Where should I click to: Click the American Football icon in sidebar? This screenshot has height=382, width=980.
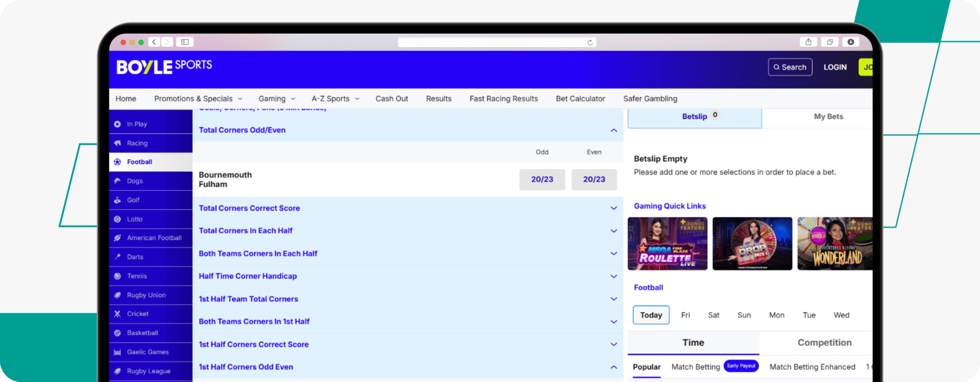pos(117,238)
